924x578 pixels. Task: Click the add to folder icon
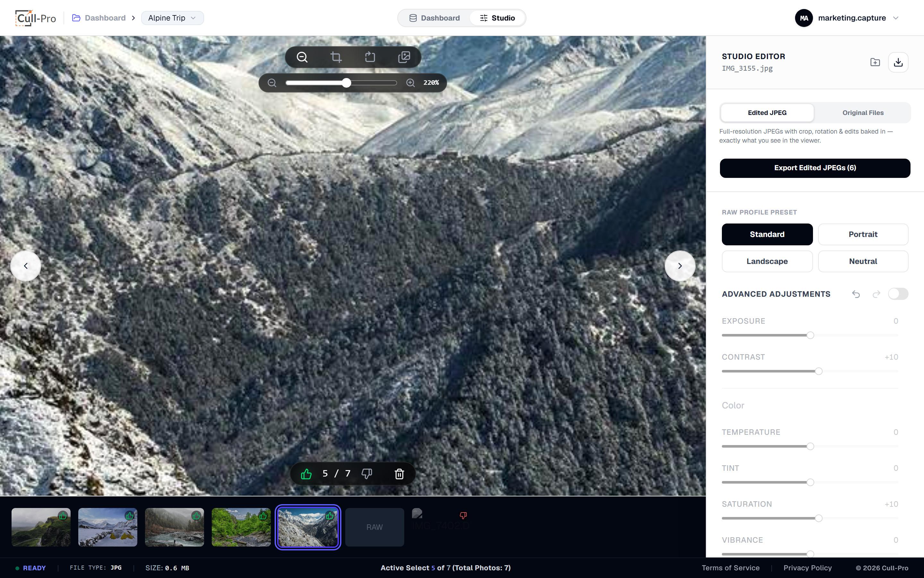pyautogui.click(x=875, y=62)
